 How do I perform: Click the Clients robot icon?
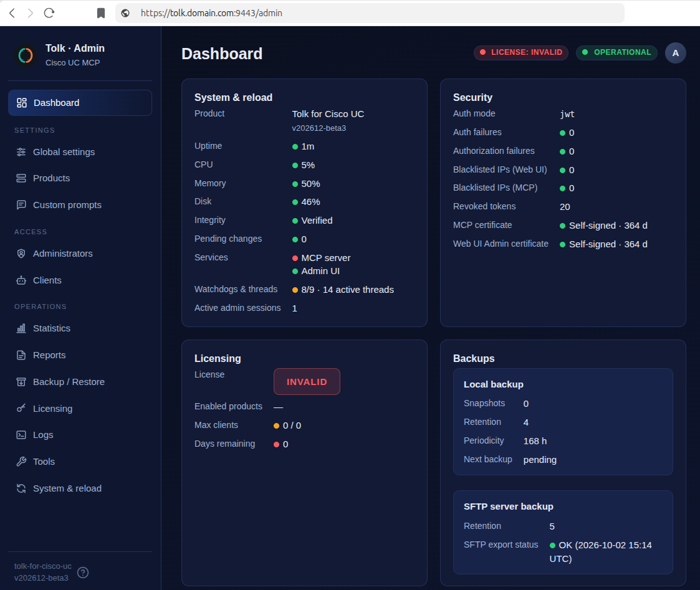coord(21,280)
